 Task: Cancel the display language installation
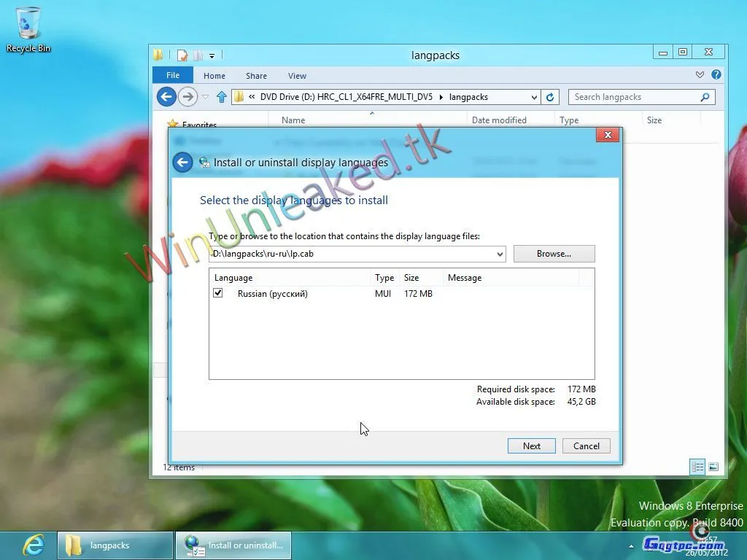tap(586, 446)
